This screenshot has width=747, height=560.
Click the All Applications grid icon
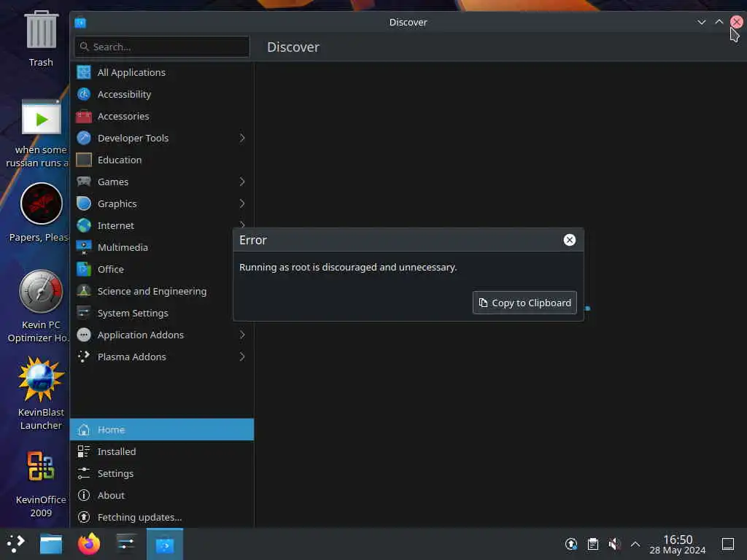coord(84,72)
